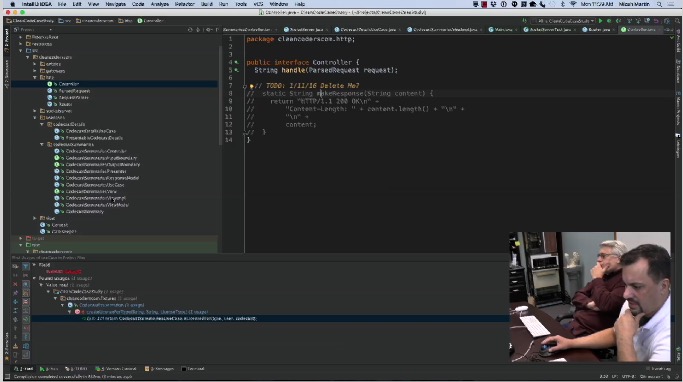Open the Help menu

tap(300, 4)
